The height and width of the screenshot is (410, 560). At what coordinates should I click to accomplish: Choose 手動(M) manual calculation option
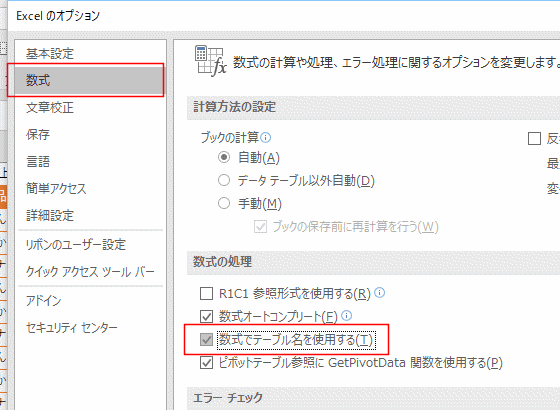(224, 203)
